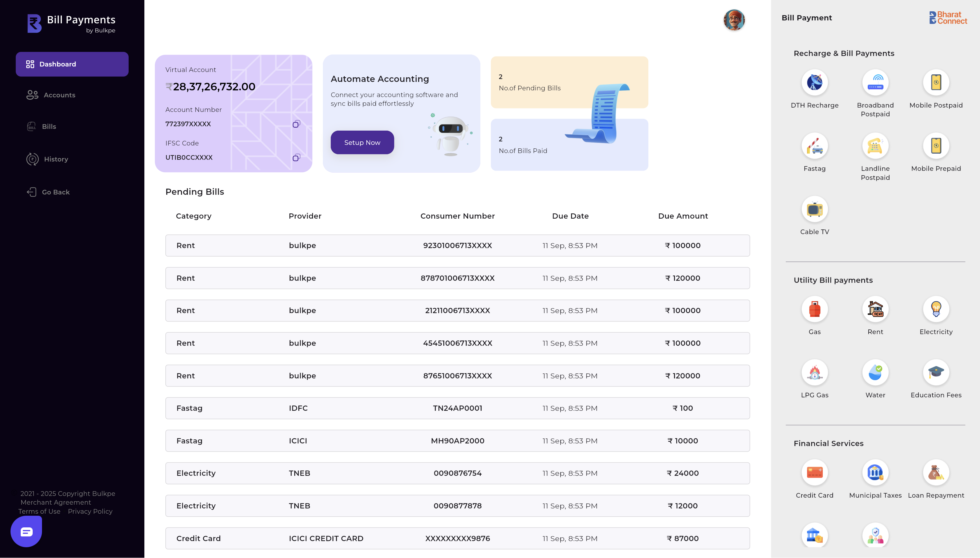Click the Category column header

[194, 216]
